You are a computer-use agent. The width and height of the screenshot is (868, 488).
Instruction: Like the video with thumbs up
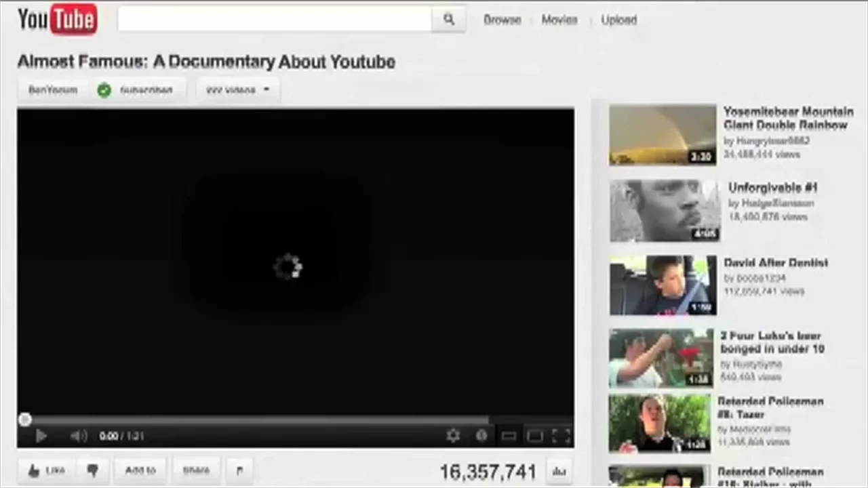click(x=46, y=470)
